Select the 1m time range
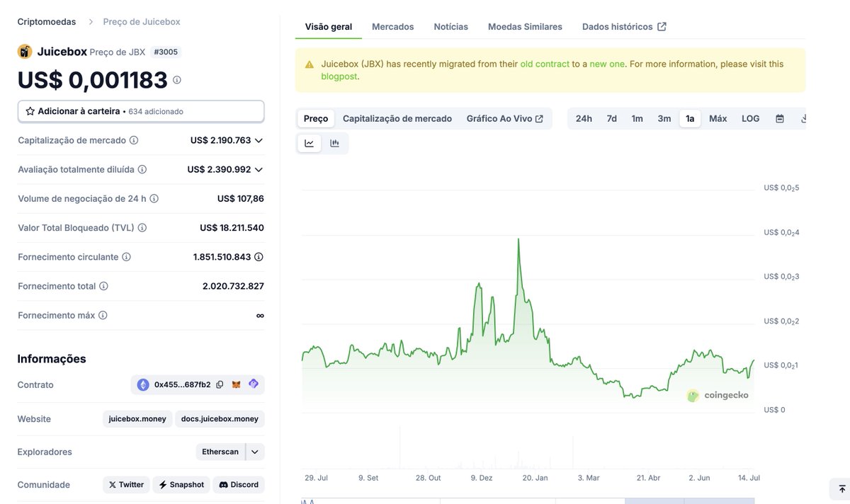Image resolution: width=850 pixels, height=504 pixels. 637,119
